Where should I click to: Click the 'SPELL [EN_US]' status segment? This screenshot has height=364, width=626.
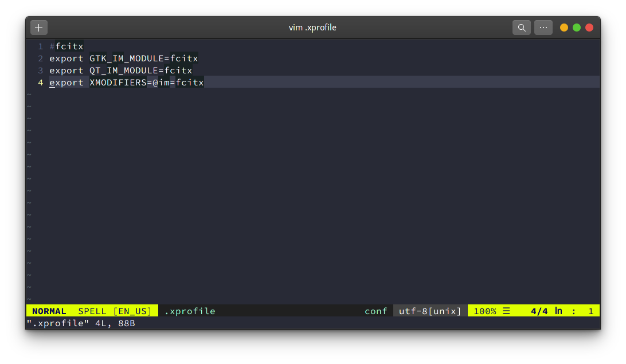pyautogui.click(x=115, y=311)
